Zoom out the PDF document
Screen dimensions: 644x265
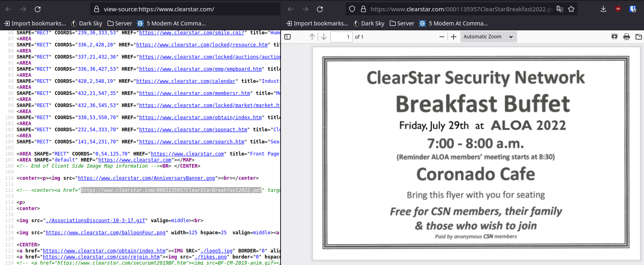tap(442, 37)
